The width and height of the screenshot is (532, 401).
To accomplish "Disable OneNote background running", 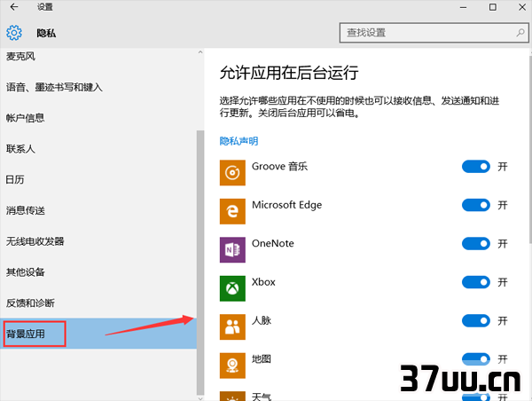I will tap(475, 243).
